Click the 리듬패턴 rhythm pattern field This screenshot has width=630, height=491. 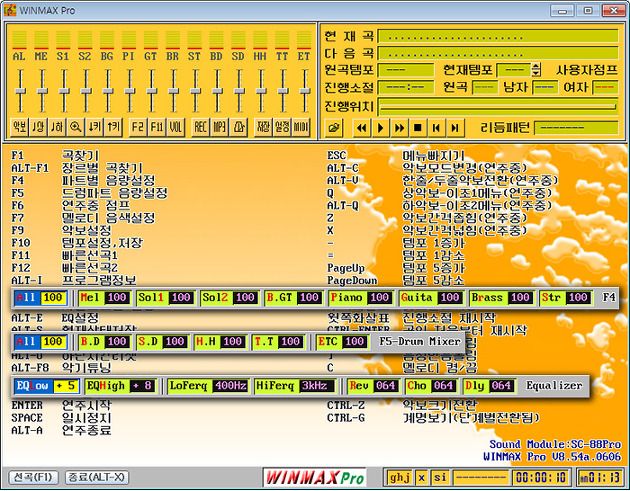point(577,128)
